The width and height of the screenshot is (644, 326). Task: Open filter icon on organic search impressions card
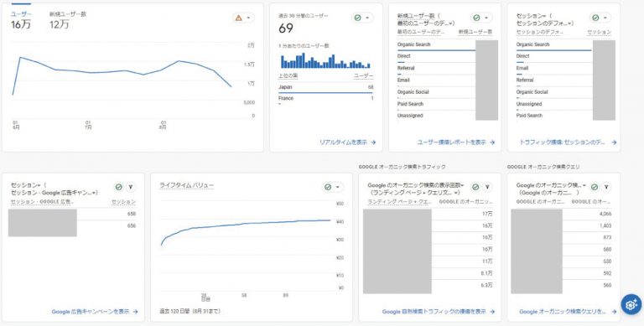click(x=487, y=187)
